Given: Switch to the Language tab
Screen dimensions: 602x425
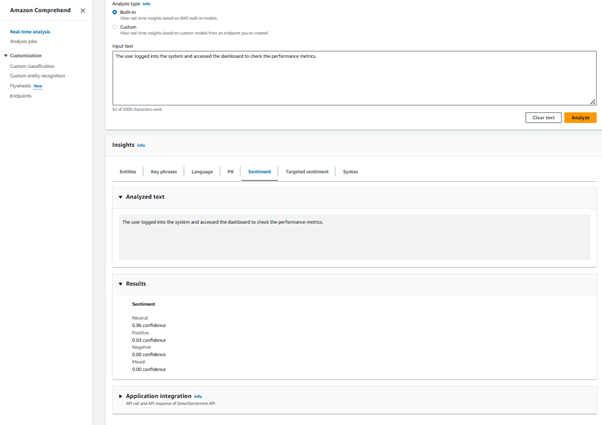Looking at the screenshot, I should coord(202,172).
